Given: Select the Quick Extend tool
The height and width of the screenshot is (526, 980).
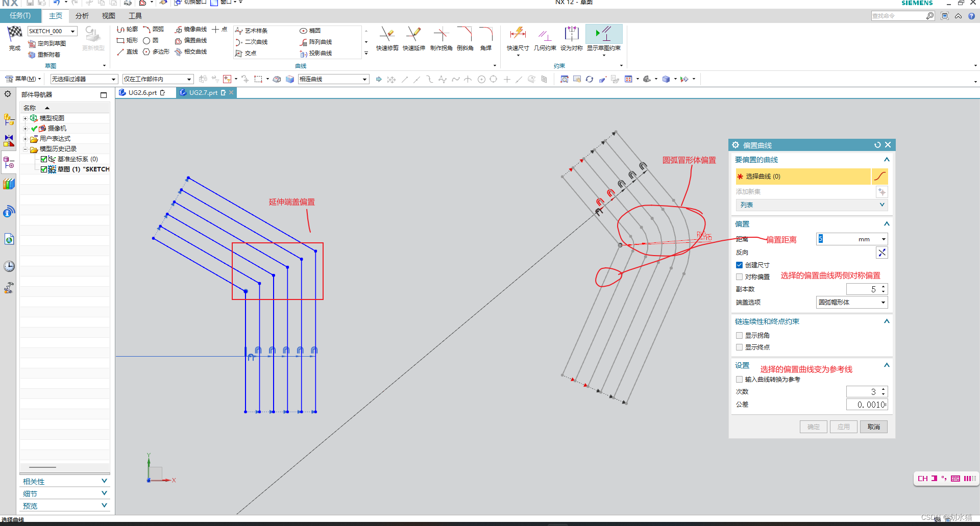Looking at the screenshot, I should (x=413, y=39).
